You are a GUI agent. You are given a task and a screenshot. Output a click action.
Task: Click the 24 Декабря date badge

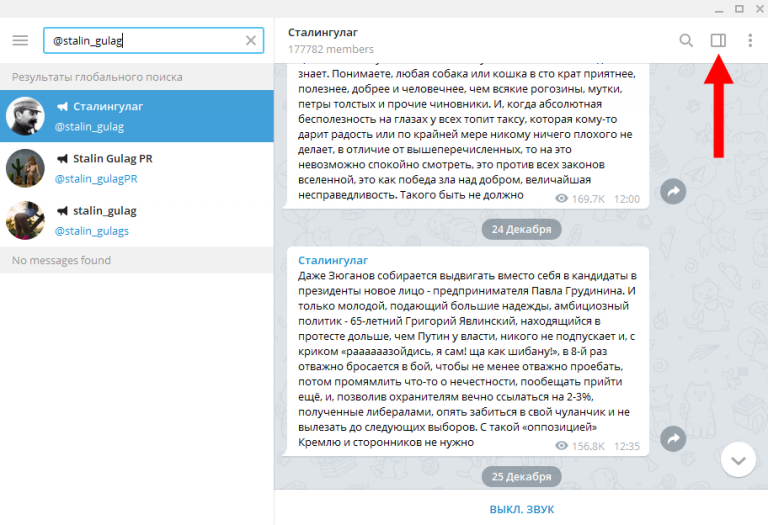tap(522, 229)
